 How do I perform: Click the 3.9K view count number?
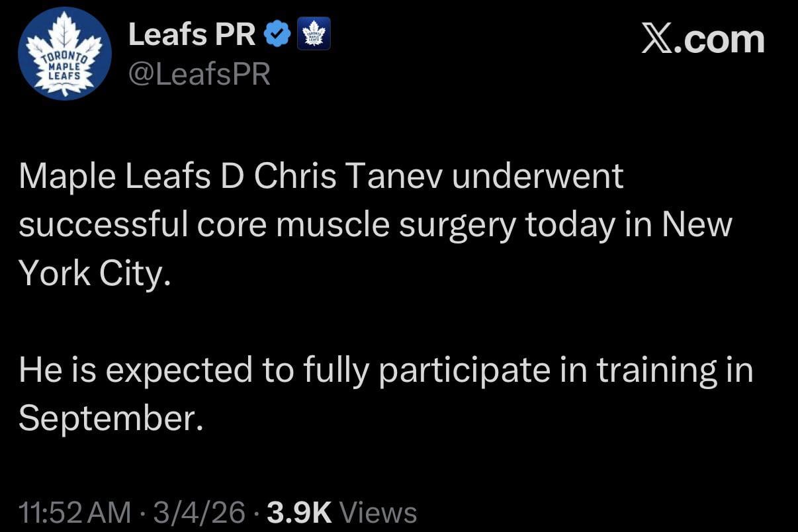pyautogui.click(x=298, y=513)
